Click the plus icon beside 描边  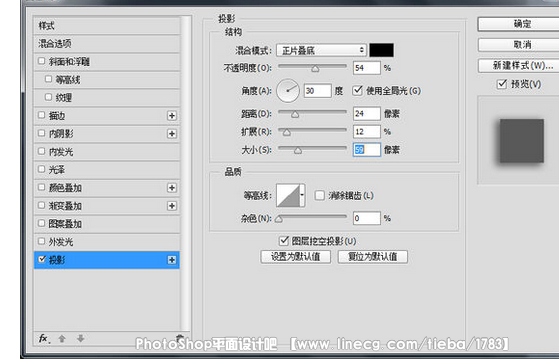(172, 115)
